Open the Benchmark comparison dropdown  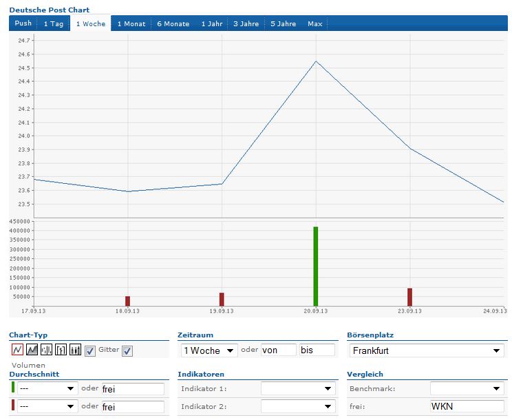pos(467,388)
